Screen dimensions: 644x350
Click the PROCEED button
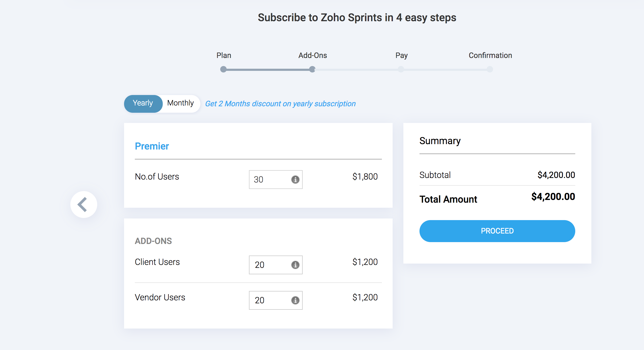point(497,231)
